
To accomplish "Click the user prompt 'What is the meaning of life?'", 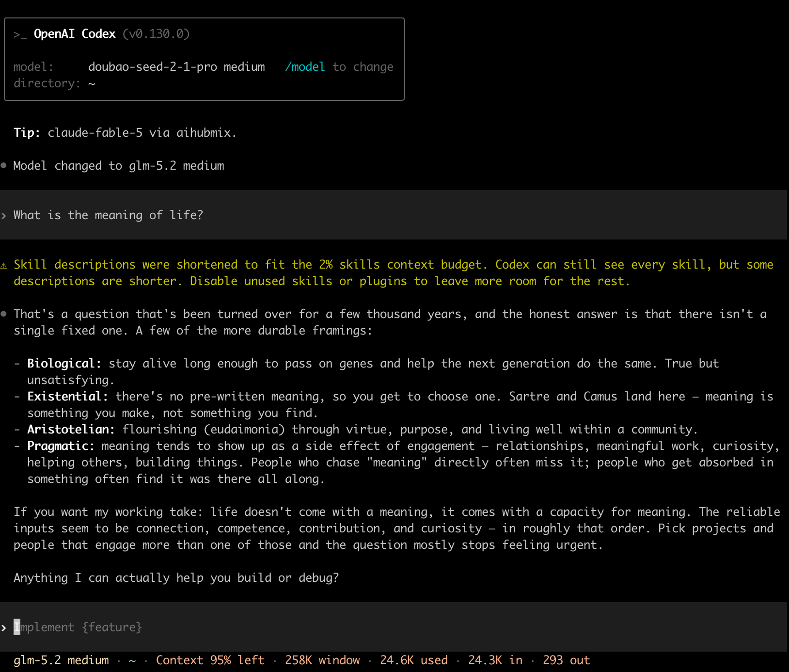I will [108, 215].
